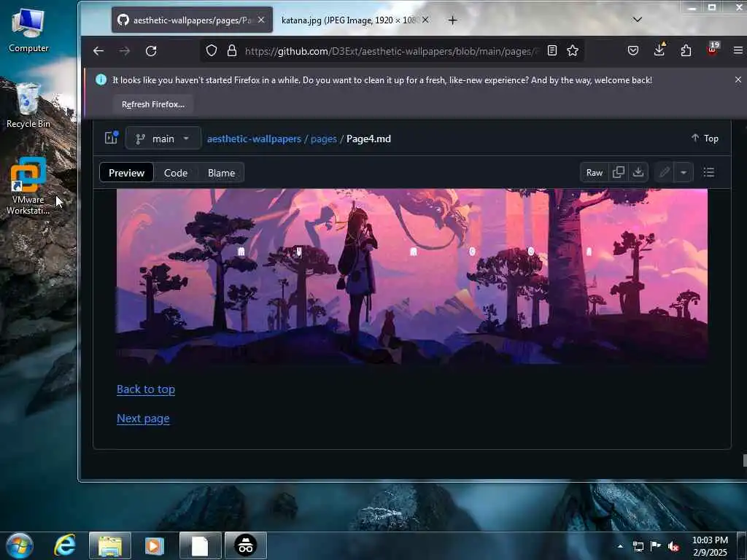This screenshot has width=747, height=560.
Task: Click the extension icon with badge 19
Action: (713, 49)
